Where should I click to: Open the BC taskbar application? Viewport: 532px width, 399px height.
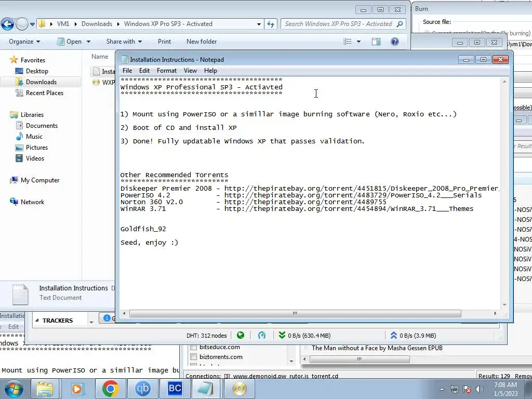(175, 389)
